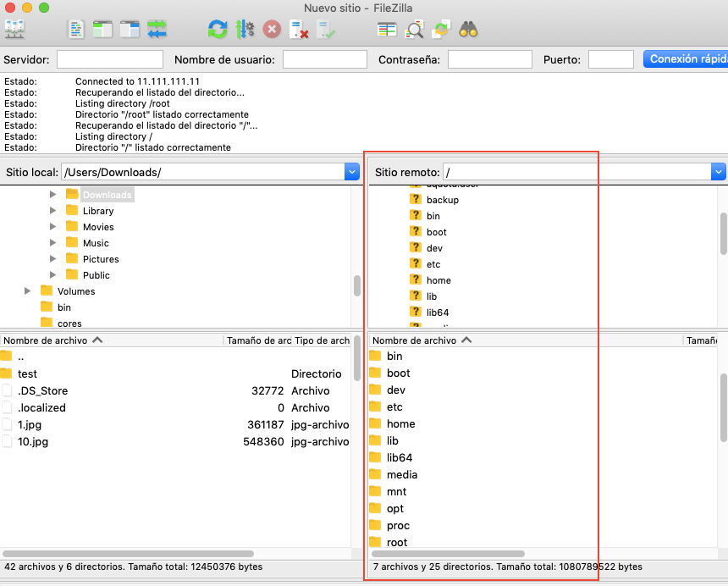Image resolution: width=728 pixels, height=586 pixels.
Task: Click the refresh file listings icon
Action: click(x=218, y=30)
